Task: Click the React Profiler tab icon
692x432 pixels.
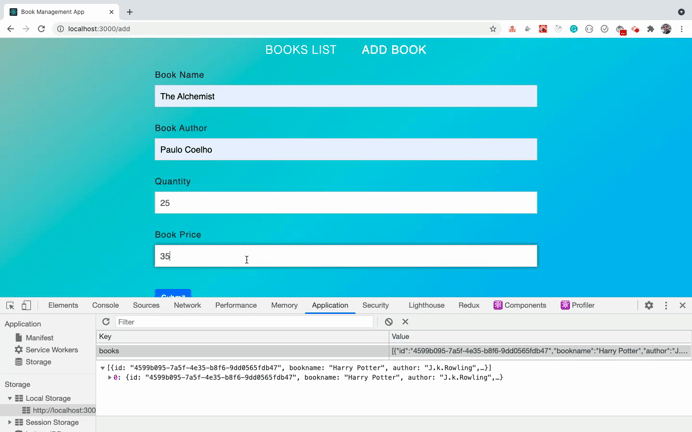Action: (565, 305)
